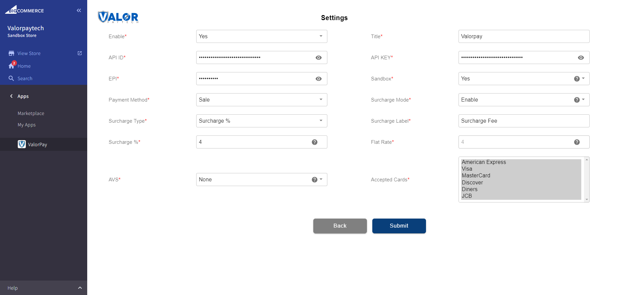Viewport: 644px width, 295px height.
Task: Open store in new tab icon
Action: coord(80,53)
